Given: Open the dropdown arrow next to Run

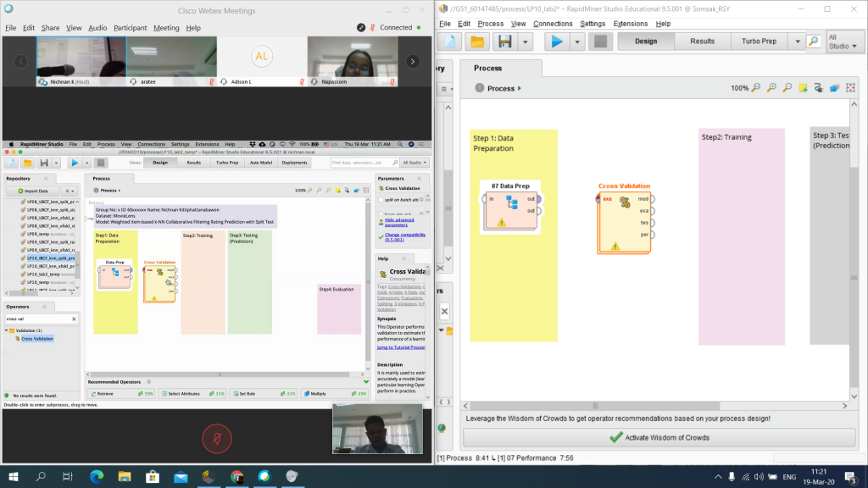Looking at the screenshot, I should tap(578, 42).
